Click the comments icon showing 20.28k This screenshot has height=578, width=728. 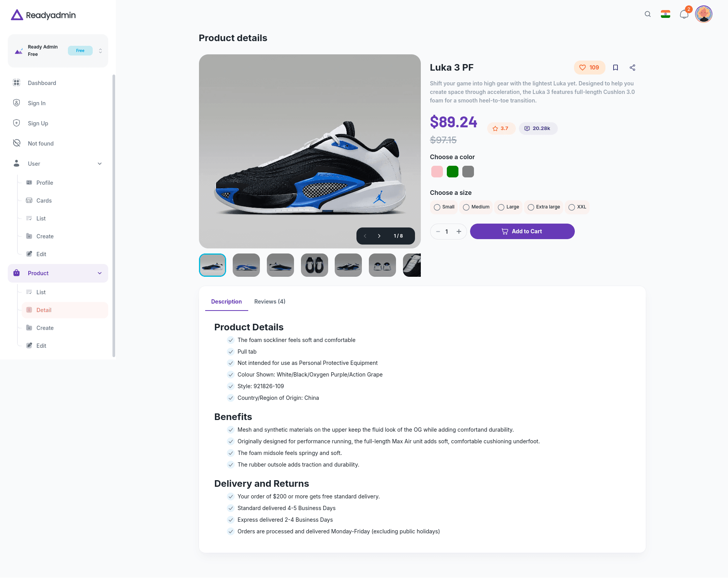tap(538, 128)
